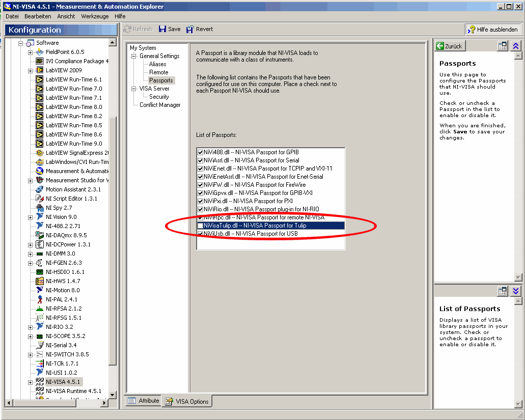Toggle NiViUsb.dll USB passport checkbox
Image resolution: width=525 pixels, height=420 pixels.
200,234
